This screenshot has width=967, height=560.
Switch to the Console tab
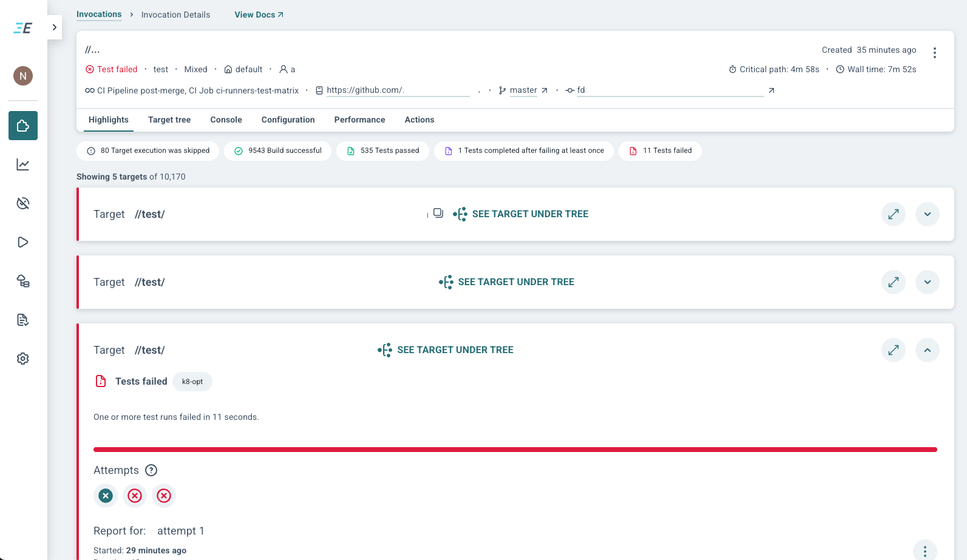coord(226,120)
